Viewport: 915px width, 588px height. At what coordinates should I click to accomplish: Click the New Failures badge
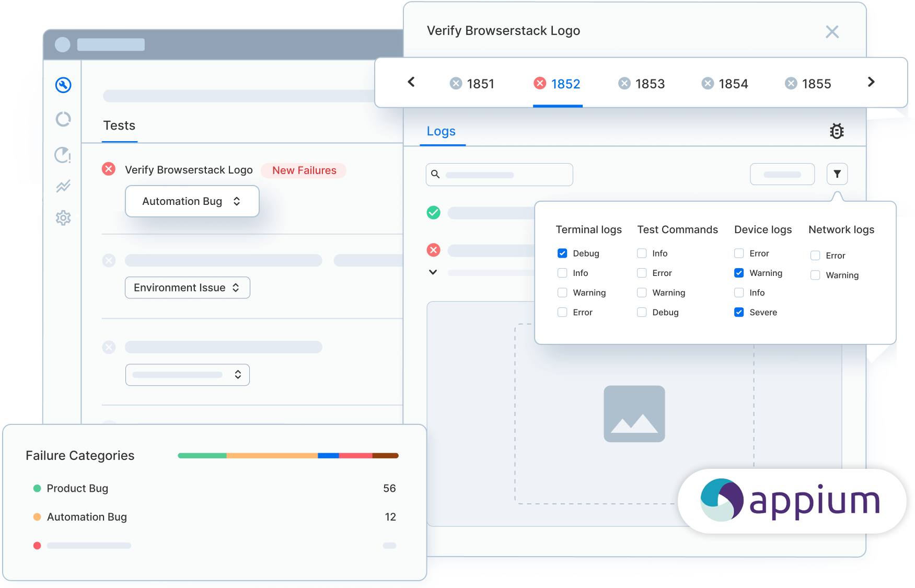pos(304,170)
